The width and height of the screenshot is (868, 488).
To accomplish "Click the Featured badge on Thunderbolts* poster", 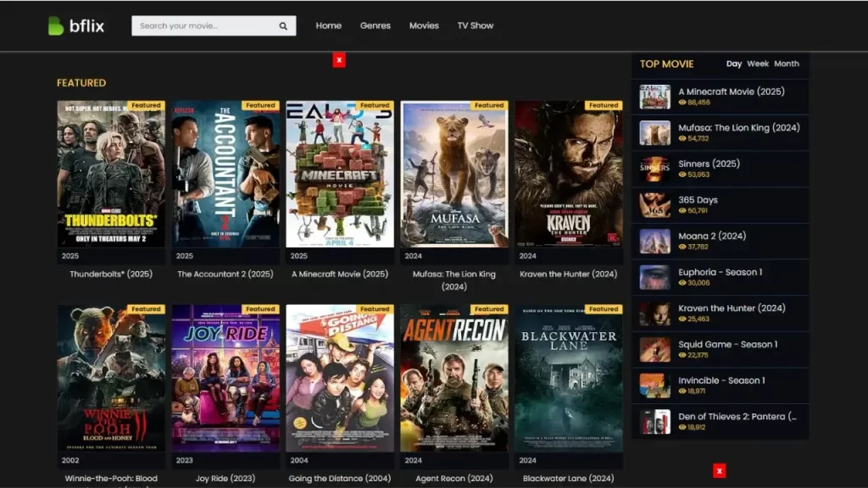I will [x=146, y=105].
